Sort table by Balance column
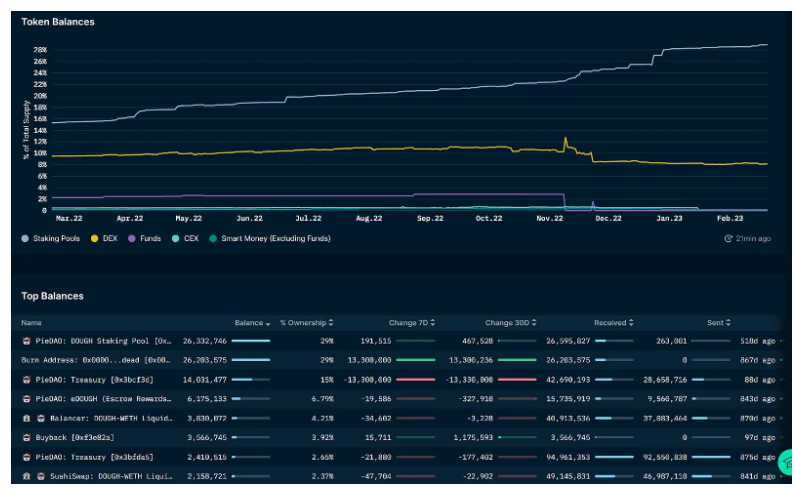 [252, 323]
